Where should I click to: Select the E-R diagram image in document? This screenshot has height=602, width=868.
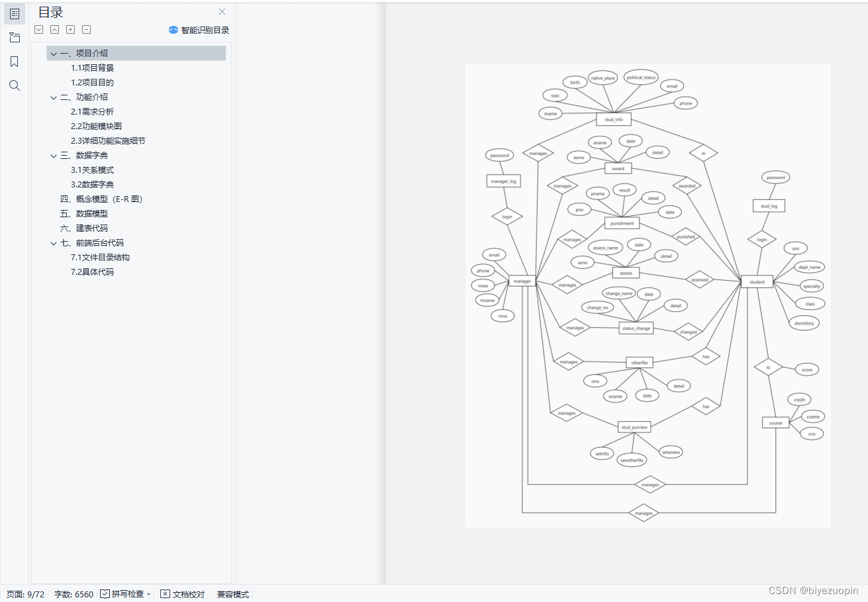point(648,295)
